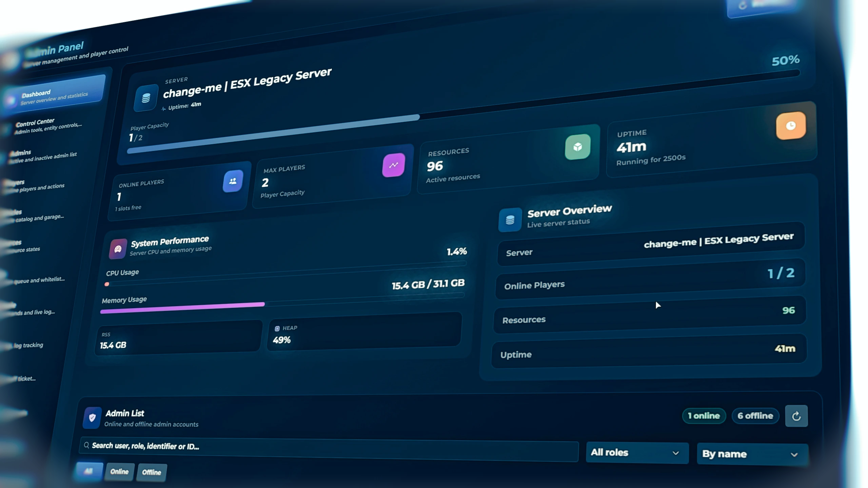The height and width of the screenshot is (488, 868).
Task: Open the players and actions sidebar item
Action: [x=35, y=186]
